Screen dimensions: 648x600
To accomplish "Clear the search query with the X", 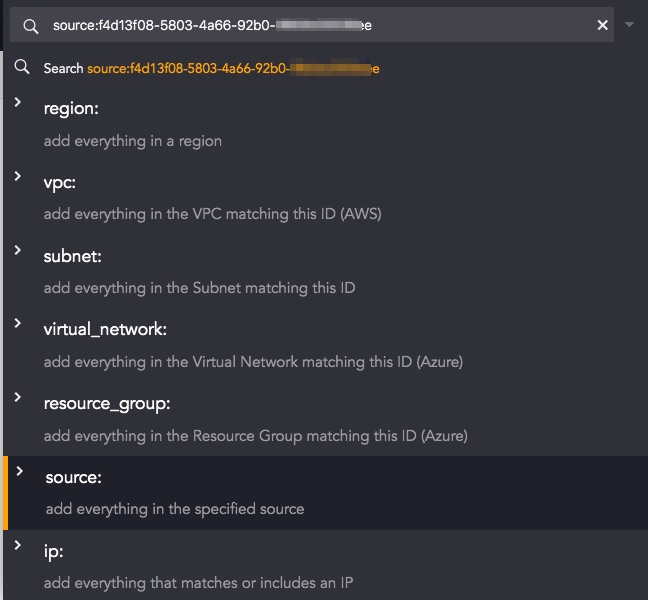I will [x=603, y=25].
